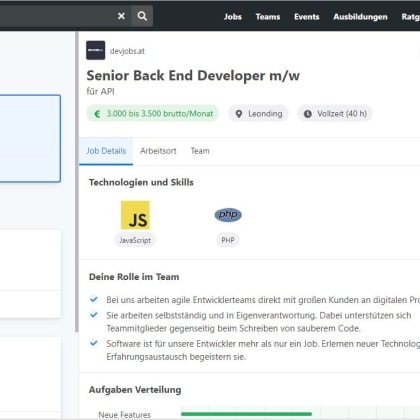
Task: Switch to the Arbeitsort tab
Action: [158, 151]
